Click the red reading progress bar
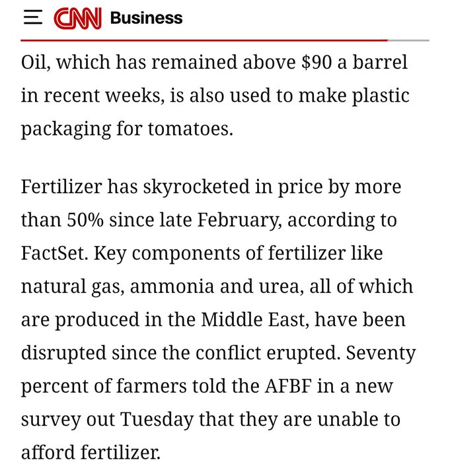The height and width of the screenshot is (476, 450). pos(198,40)
